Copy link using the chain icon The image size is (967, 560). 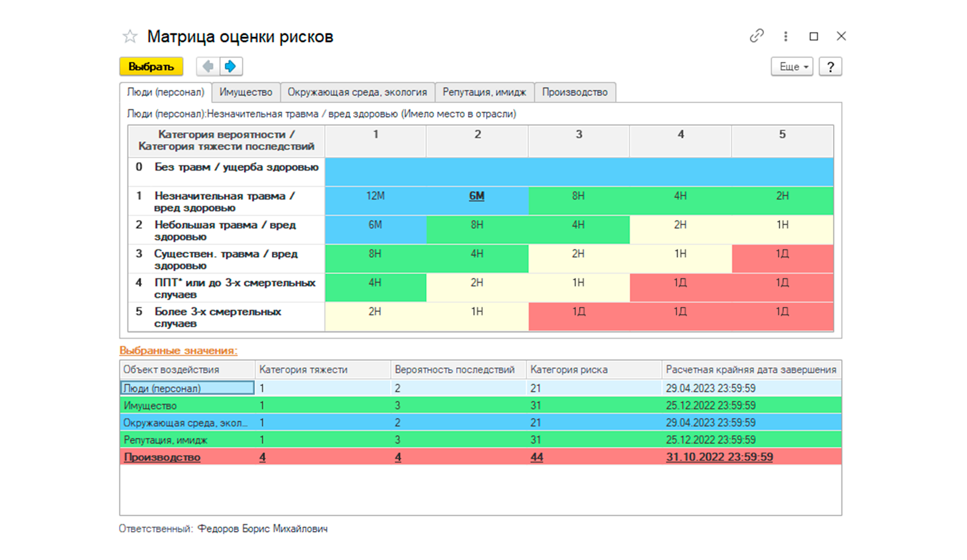756,36
